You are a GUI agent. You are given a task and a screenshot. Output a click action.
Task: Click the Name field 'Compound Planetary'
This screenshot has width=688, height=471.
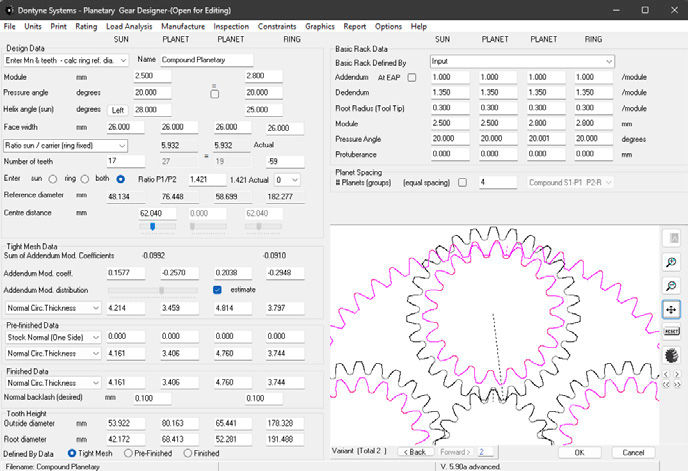(x=206, y=60)
